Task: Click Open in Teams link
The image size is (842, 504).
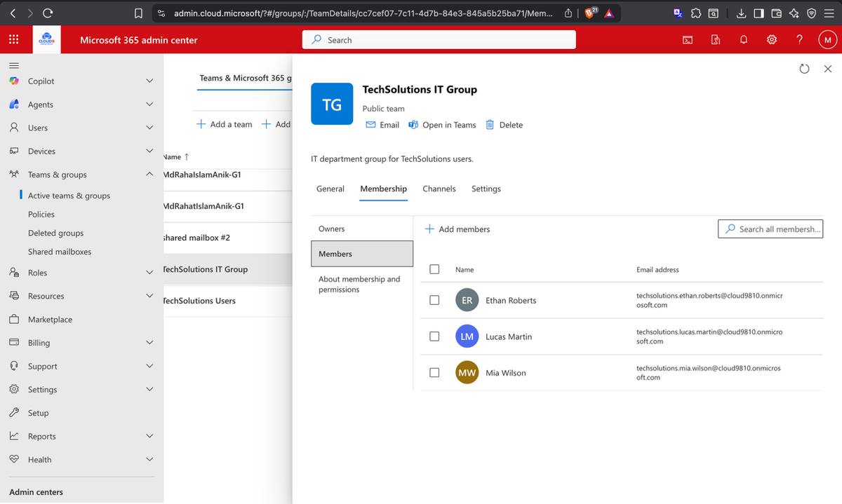Action: pos(442,125)
